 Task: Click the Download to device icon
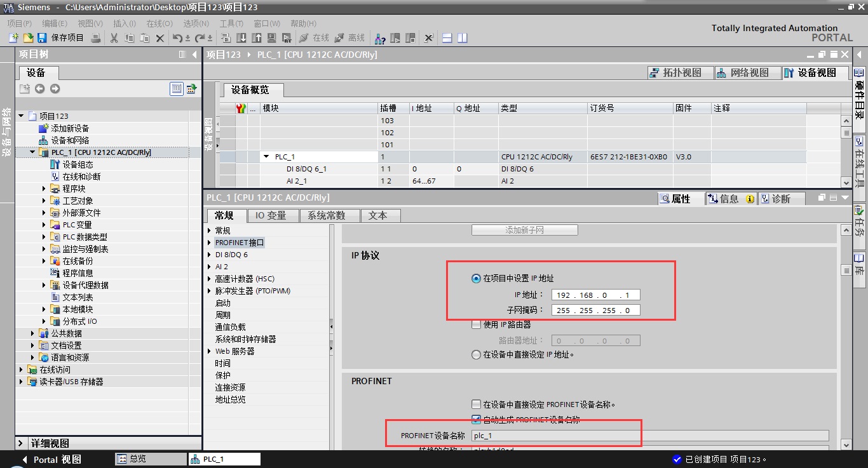click(241, 38)
